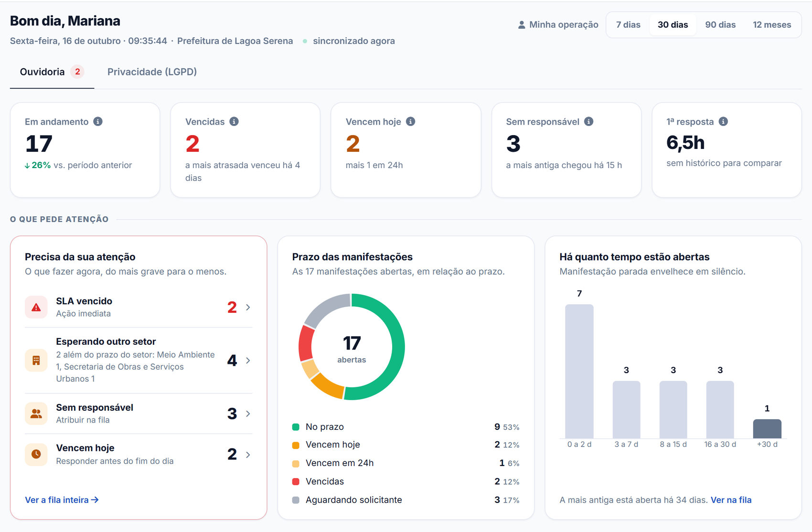Follow the Ver na fila link
This screenshot has height=532, width=812.
coord(731,500)
